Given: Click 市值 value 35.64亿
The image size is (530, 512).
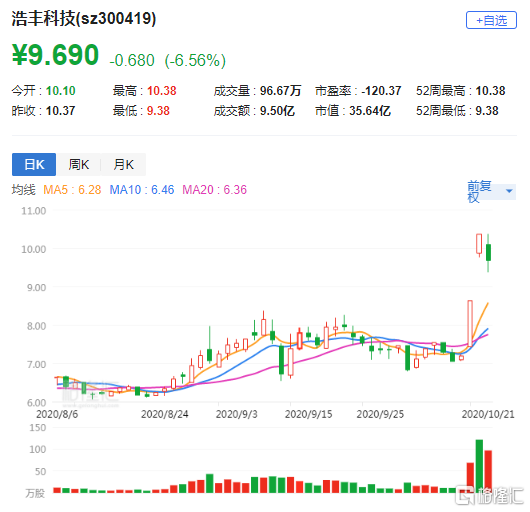Looking at the screenshot, I should click(x=370, y=111).
